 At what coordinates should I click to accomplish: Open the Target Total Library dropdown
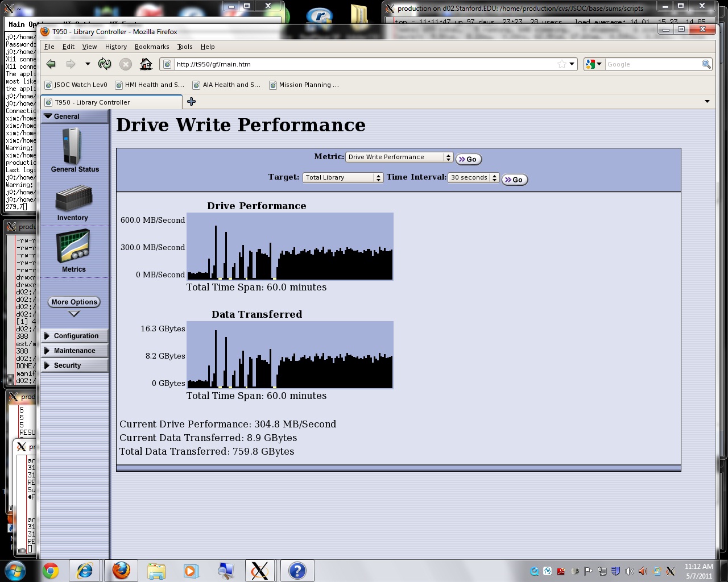click(x=343, y=178)
